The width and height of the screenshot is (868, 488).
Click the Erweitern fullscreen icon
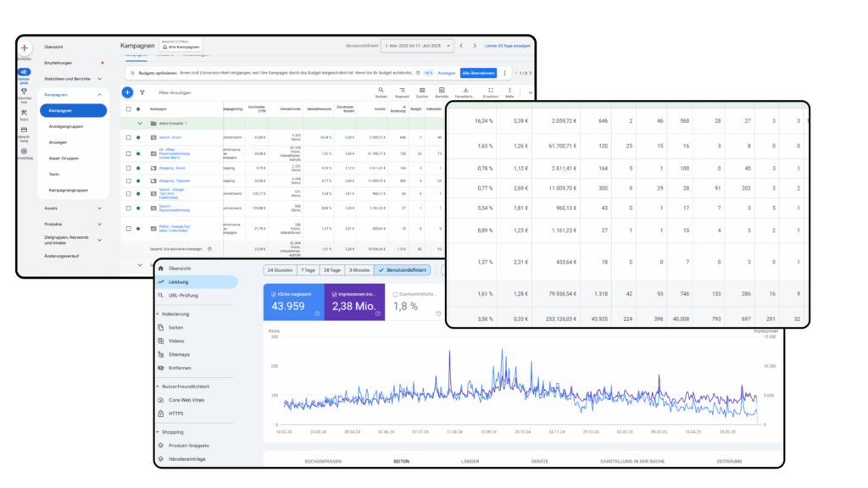pos(490,91)
